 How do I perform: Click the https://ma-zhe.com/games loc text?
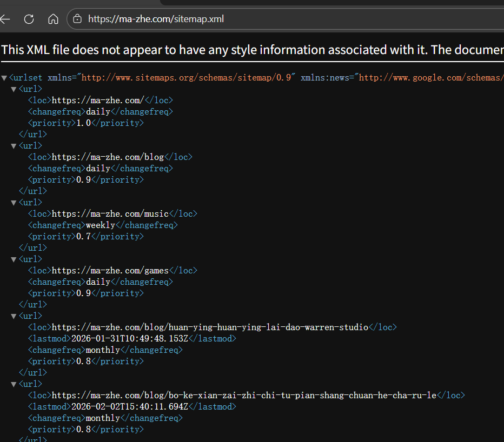(110, 271)
